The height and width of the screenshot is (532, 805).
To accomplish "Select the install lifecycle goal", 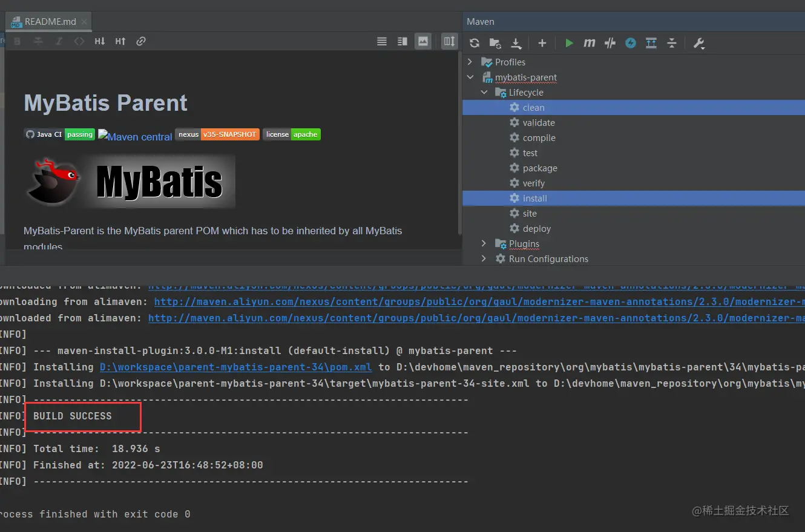I will click(x=634, y=198).
